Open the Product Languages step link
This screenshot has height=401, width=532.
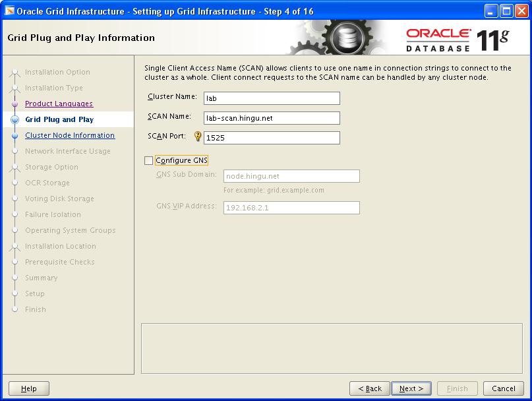(59, 104)
